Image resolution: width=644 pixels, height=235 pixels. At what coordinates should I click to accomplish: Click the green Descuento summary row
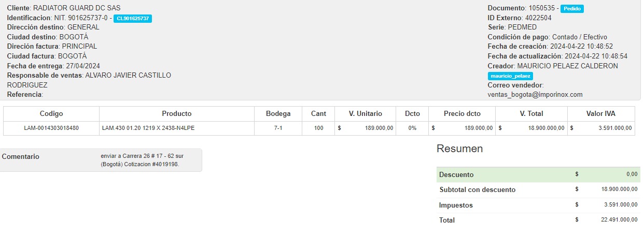pyautogui.click(x=538, y=174)
